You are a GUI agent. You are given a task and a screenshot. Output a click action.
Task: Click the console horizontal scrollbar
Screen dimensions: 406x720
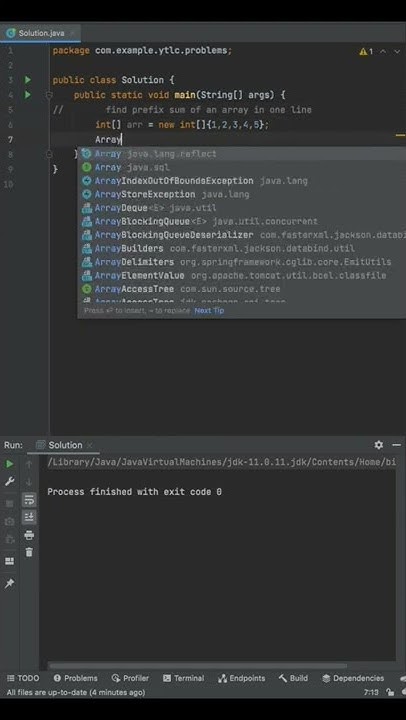tap(197, 665)
